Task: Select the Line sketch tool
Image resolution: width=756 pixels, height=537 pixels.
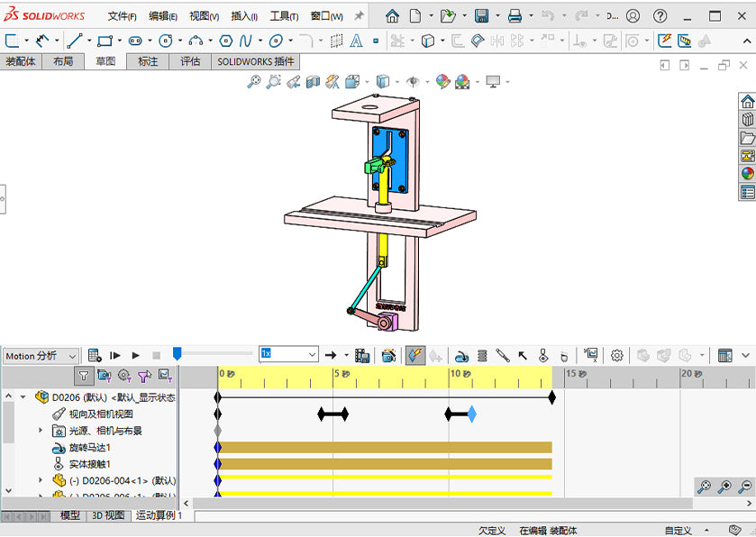Action: 74,41
